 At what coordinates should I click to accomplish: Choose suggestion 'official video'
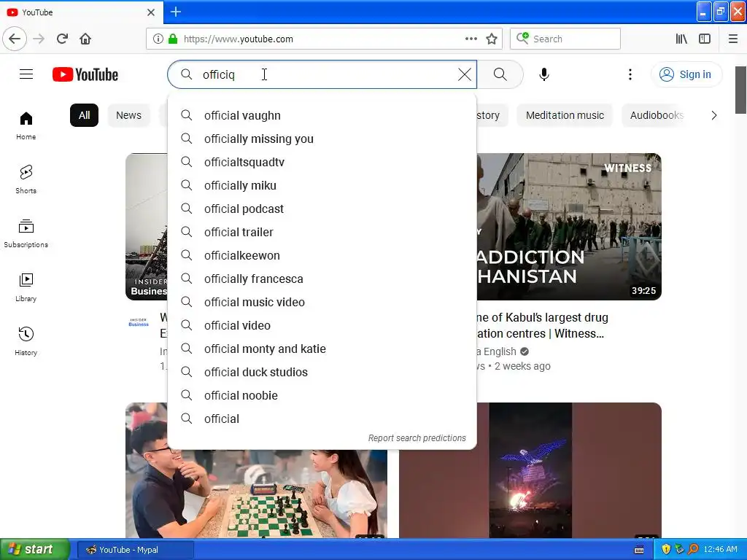(x=322, y=325)
